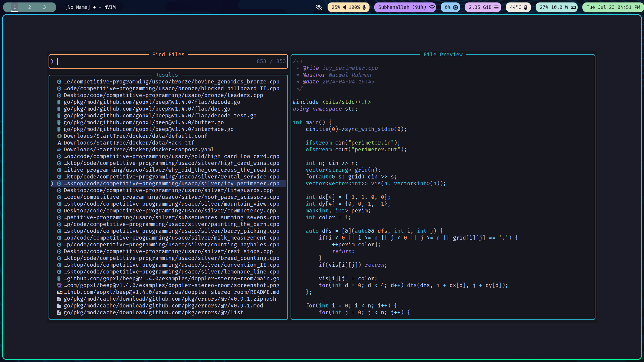Click the ifstream cin("perimeter.in") line

pos(353,143)
